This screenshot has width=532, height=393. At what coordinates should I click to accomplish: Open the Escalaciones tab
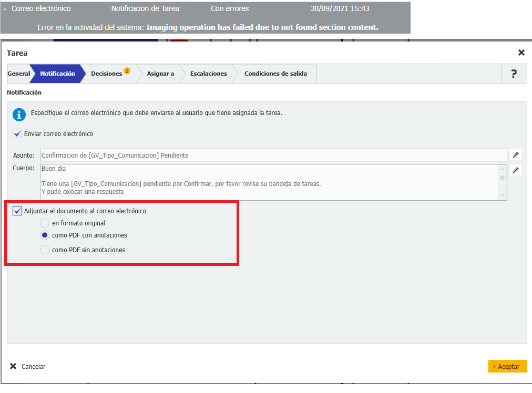(x=208, y=74)
